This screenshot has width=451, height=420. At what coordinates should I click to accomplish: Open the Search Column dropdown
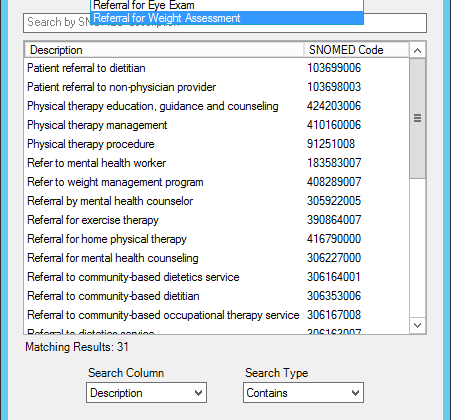[x=146, y=393]
